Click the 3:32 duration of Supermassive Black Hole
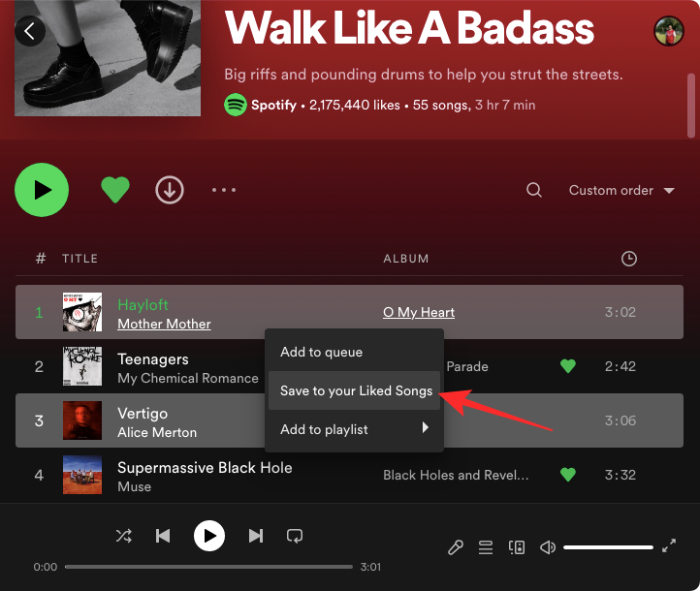The width and height of the screenshot is (700, 591). pos(620,475)
